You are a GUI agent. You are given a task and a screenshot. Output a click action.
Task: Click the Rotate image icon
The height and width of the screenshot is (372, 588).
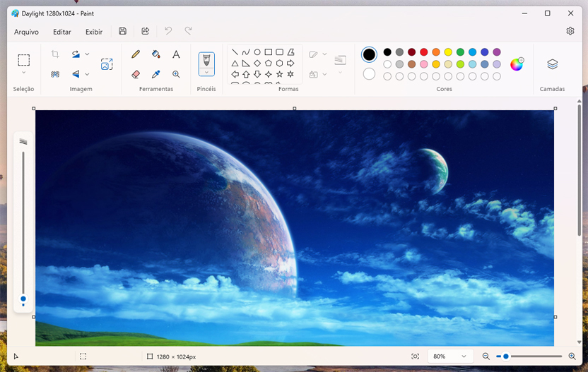[x=76, y=54]
